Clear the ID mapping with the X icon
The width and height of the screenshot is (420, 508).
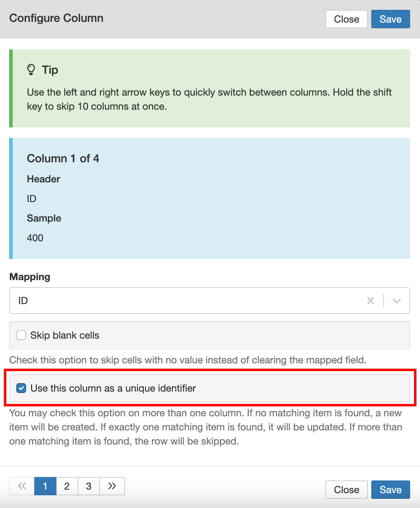tap(370, 301)
